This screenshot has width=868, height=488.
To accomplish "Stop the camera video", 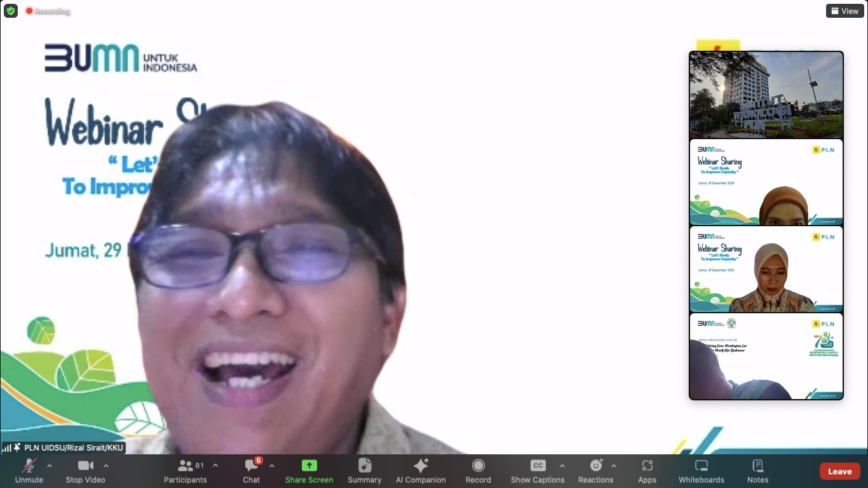I will [85, 471].
